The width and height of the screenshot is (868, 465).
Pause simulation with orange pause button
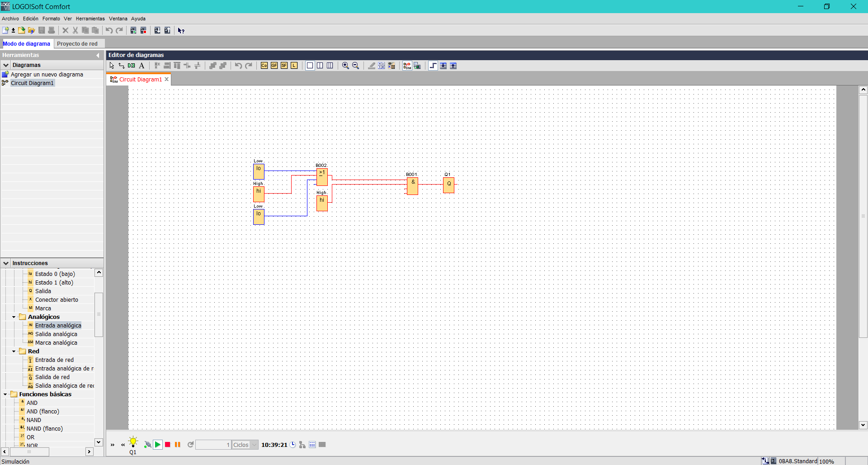click(x=178, y=445)
